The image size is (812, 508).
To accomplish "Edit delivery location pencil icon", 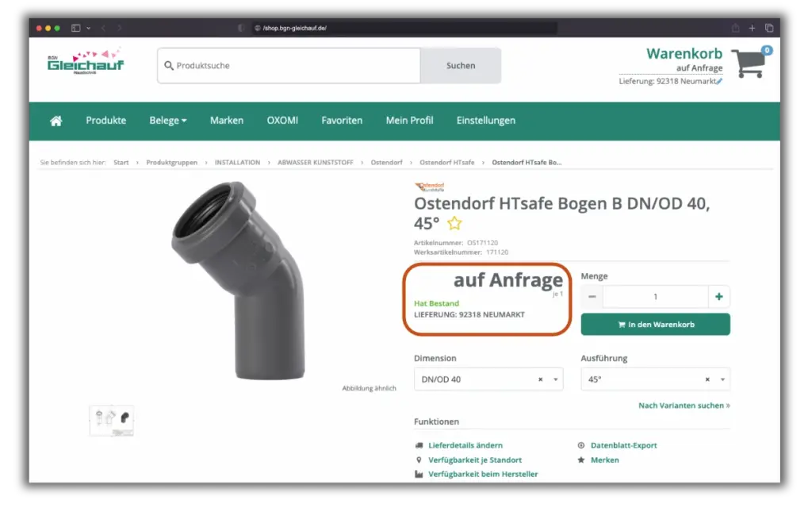I will [x=719, y=81].
